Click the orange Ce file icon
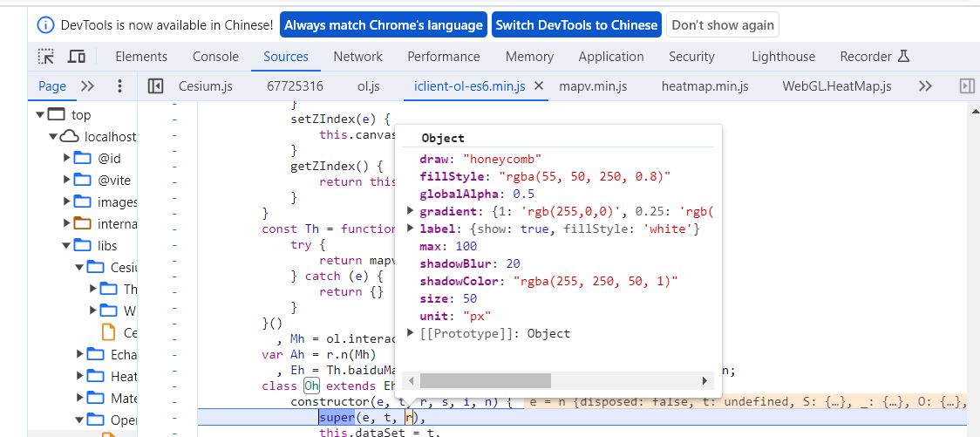 [109, 332]
